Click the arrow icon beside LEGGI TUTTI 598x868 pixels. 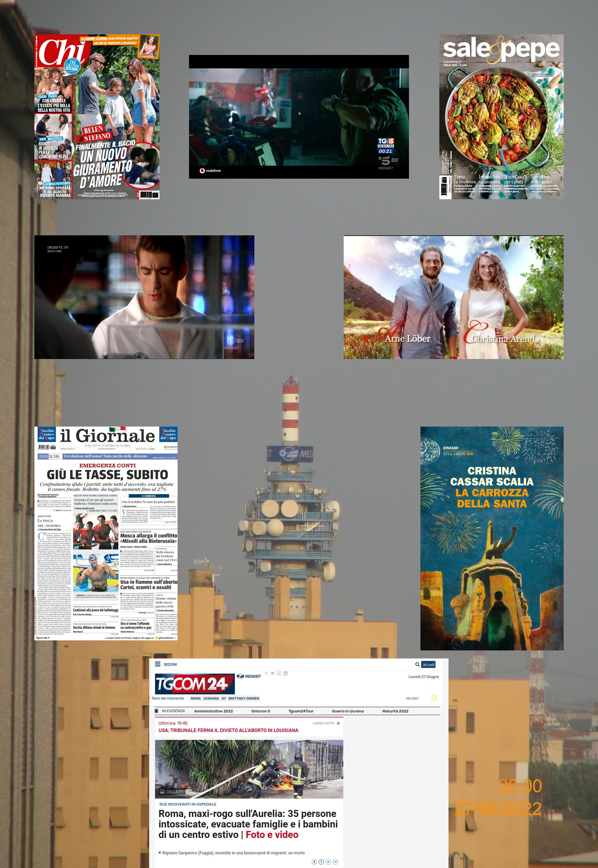338,723
